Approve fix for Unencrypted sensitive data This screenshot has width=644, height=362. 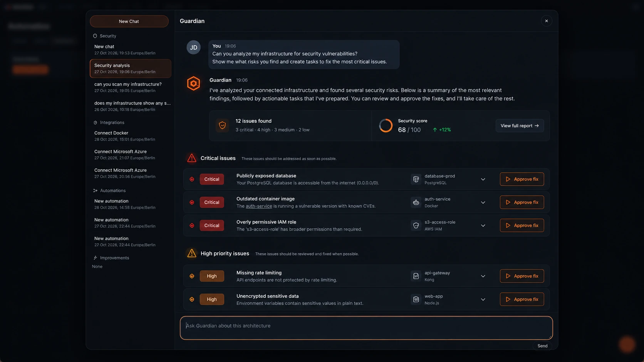tap(522, 299)
